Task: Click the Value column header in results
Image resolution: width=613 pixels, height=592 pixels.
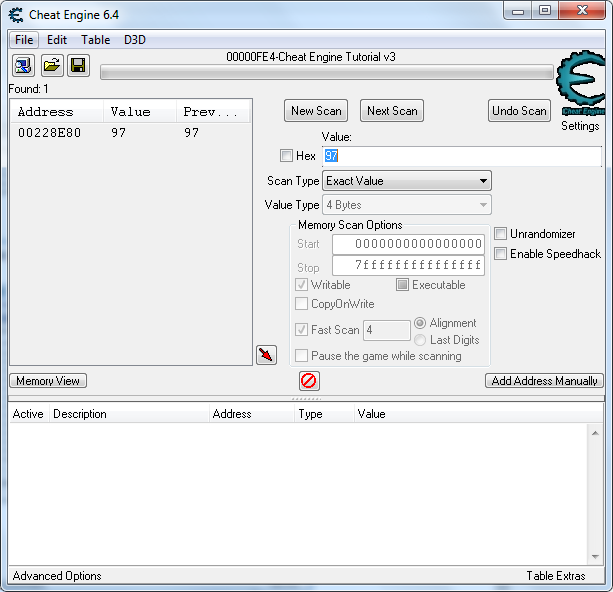Action: (140, 112)
